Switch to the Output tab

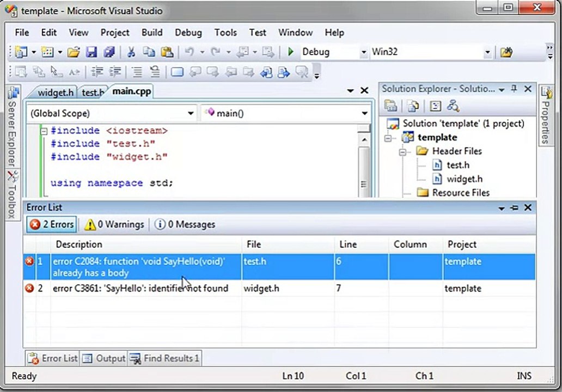tap(103, 358)
